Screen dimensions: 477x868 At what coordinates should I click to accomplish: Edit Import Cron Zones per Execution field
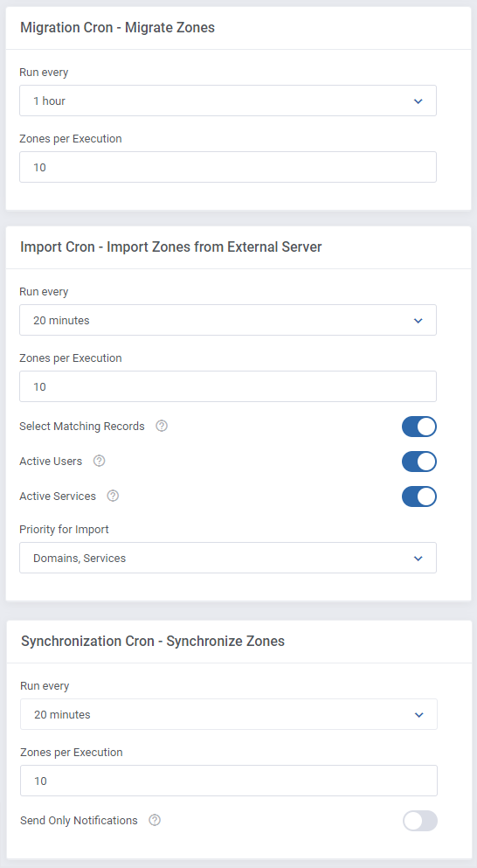(x=228, y=386)
